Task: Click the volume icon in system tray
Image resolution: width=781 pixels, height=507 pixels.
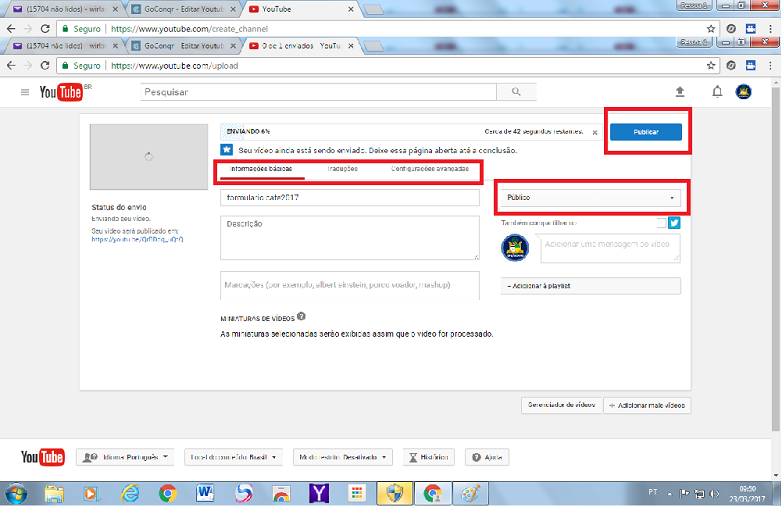Action: 715,494
